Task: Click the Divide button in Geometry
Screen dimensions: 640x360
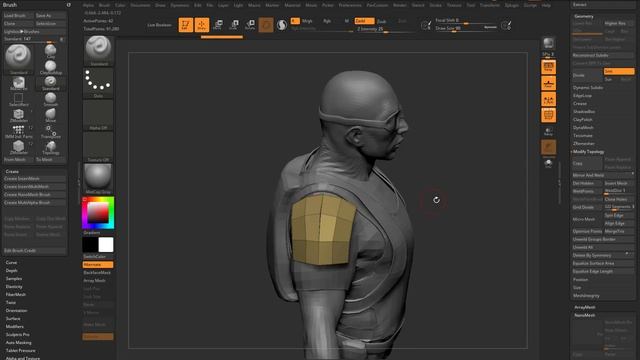Action: pyautogui.click(x=587, y=75)
